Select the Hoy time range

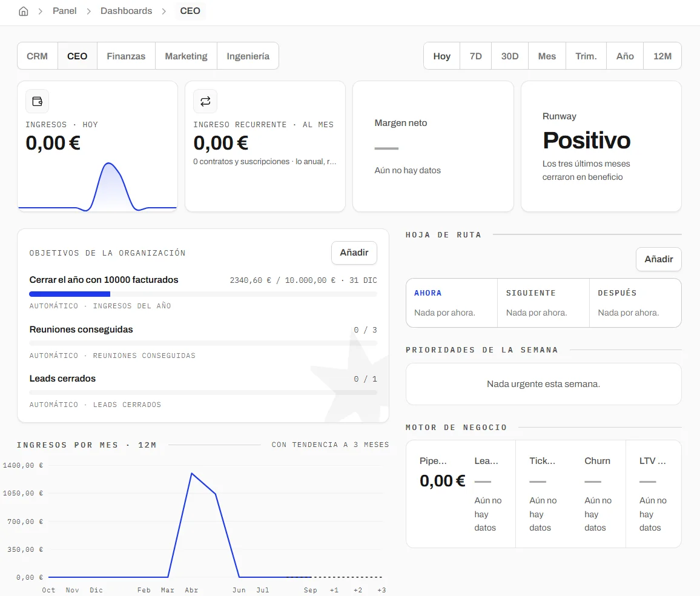[x=442, y=56]
